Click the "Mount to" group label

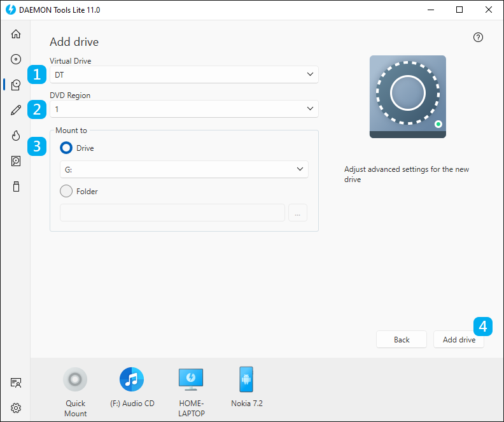[x=71, y=130]
